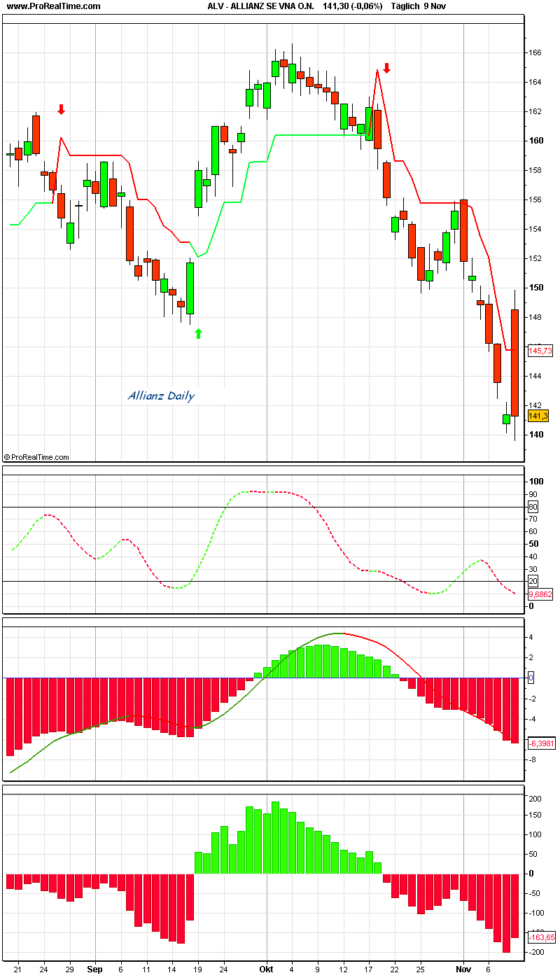The image size is (560, 980).
Task: Click the 19 date label on time axis
Action: tap(198, 969)
